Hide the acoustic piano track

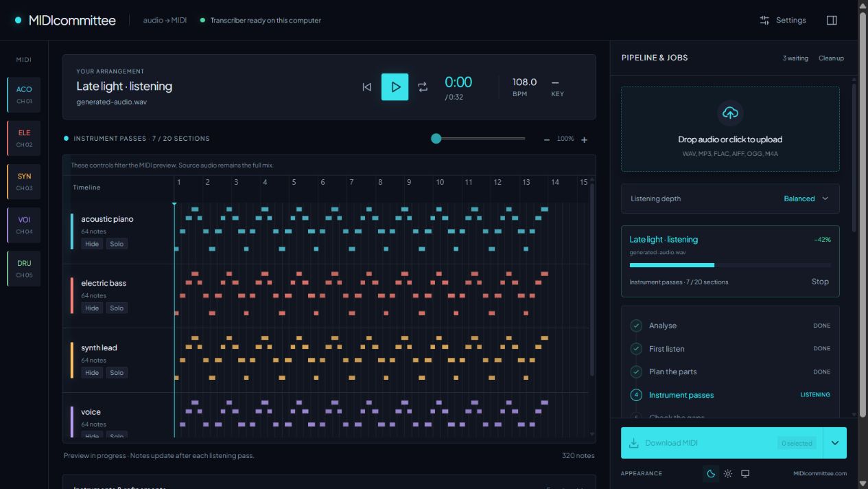click(92, 244)
